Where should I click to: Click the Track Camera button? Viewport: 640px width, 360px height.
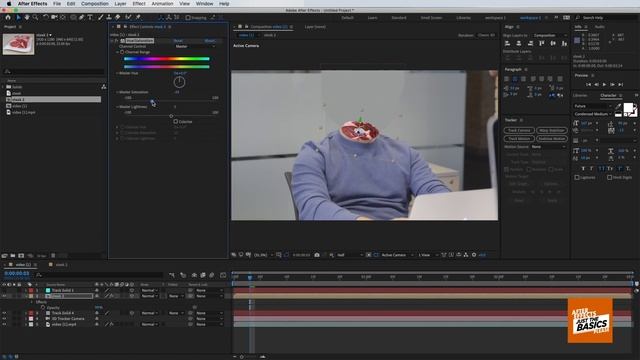519,131
